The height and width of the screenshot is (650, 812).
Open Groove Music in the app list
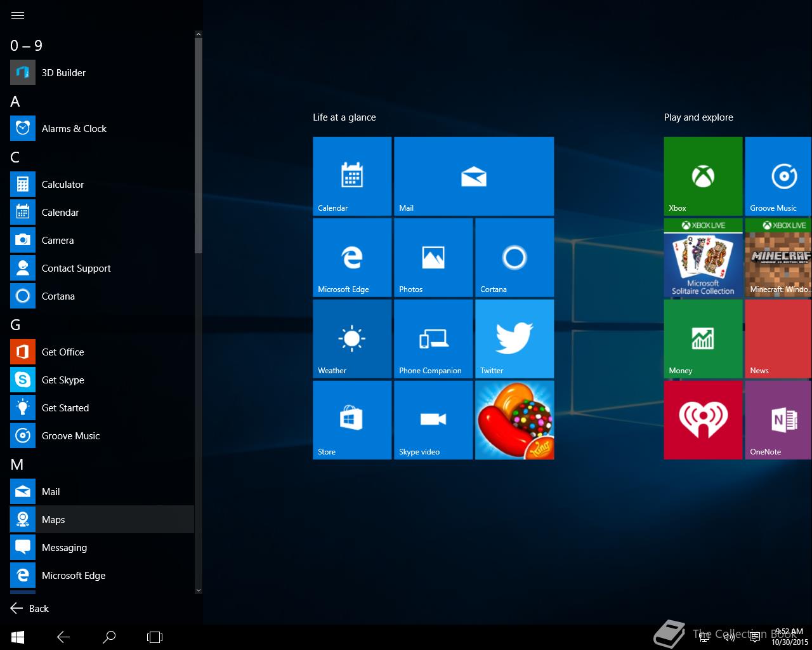click(101, 435)
